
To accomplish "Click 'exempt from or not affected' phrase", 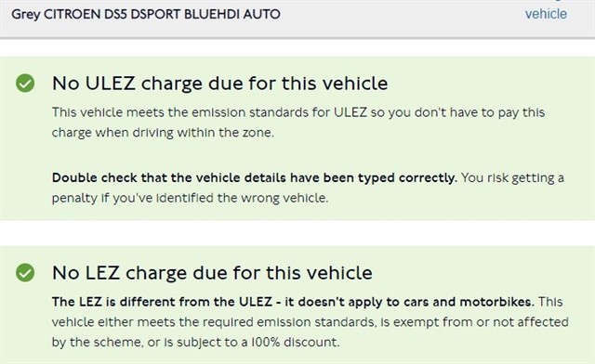I will coord(483,322).
